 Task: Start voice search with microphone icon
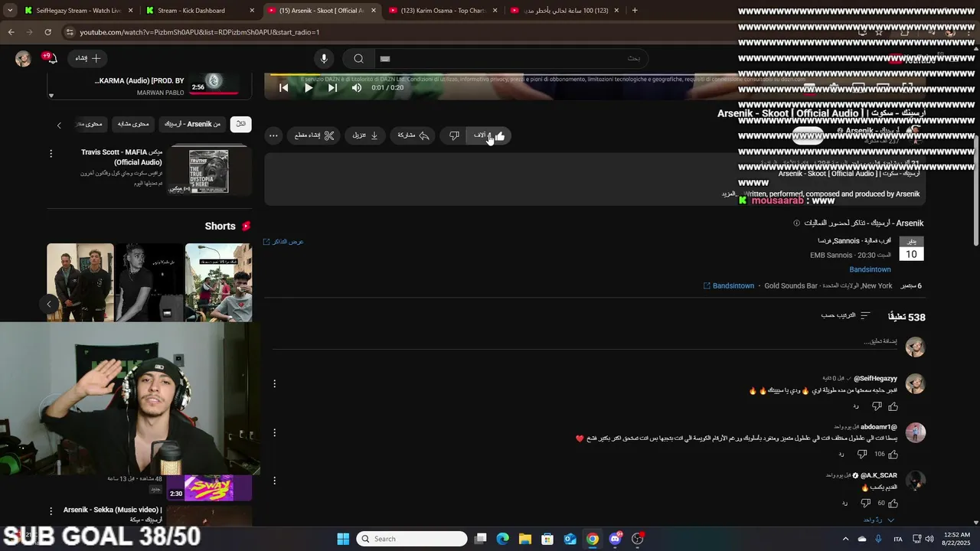click(x=324, y=58)
